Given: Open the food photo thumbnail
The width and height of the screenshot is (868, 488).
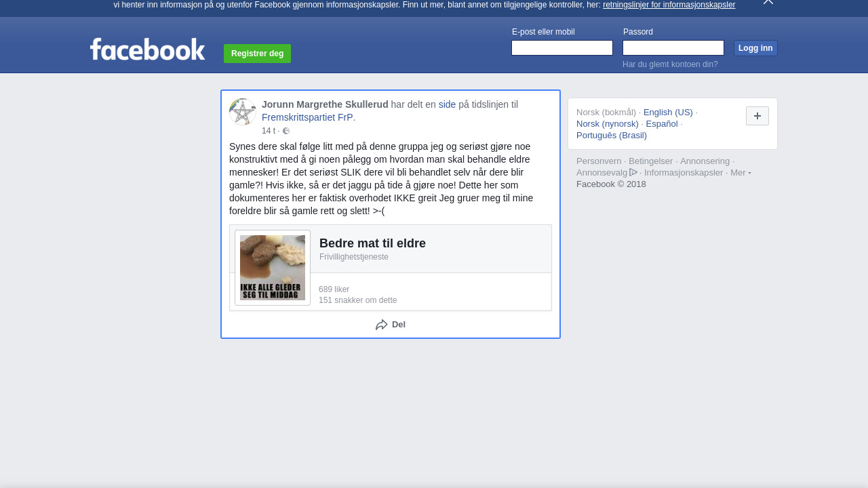Looking at the screenshot, I should pos(273,268).
